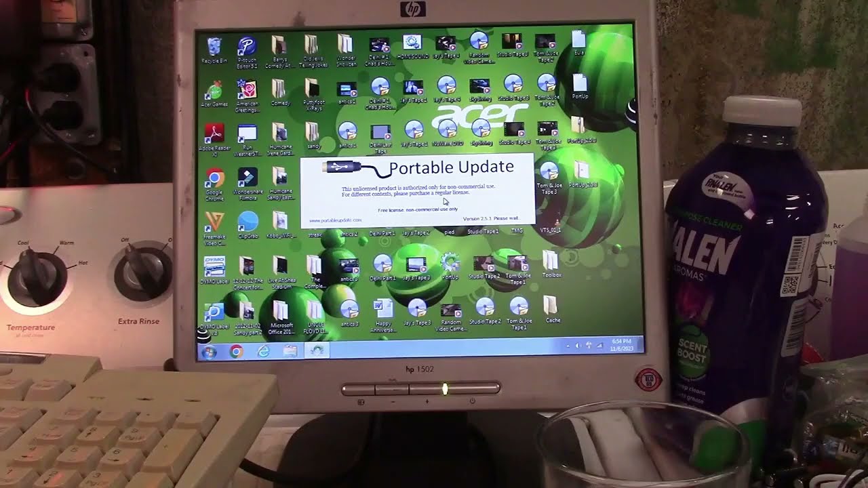This screenshot has height=488, width=868.
Task: Open the Toolbox folder
Action: coord(551,264)
